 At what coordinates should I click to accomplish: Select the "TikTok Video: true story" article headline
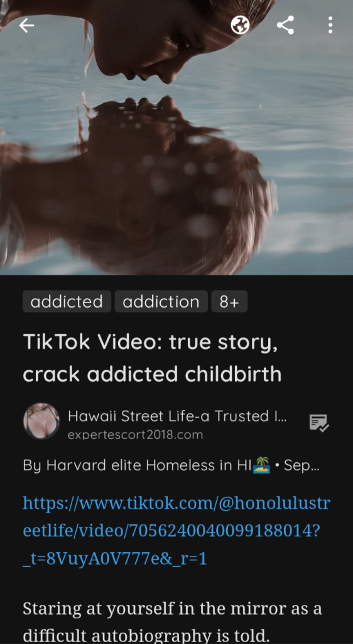pyautogui.click(x=152, y=357)
